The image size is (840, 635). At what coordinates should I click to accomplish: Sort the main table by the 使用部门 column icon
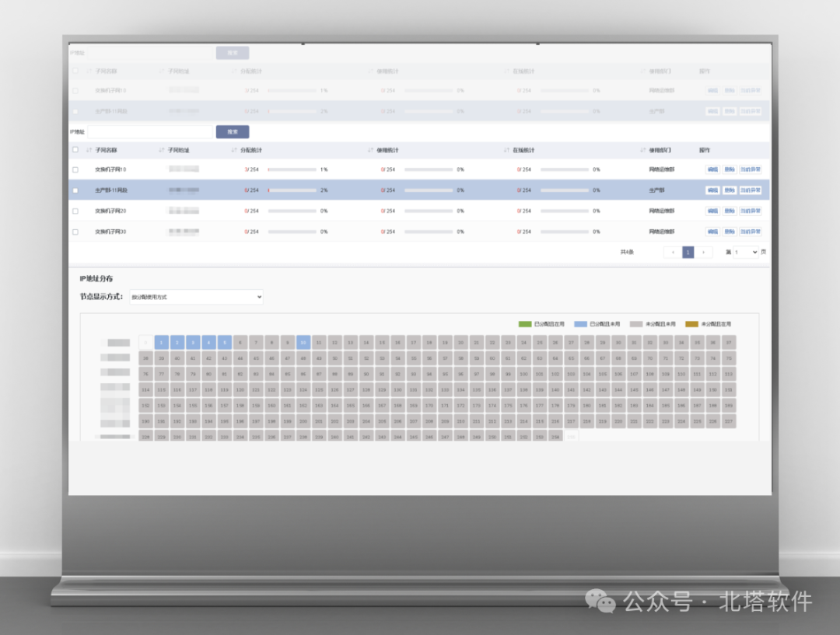click(643, 151)
